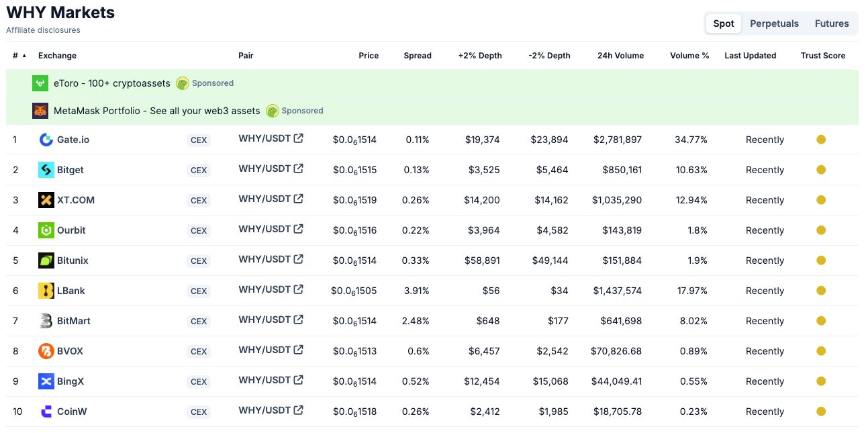Select the Spot markets tab

pyautogui.click(x=723, y=23)
